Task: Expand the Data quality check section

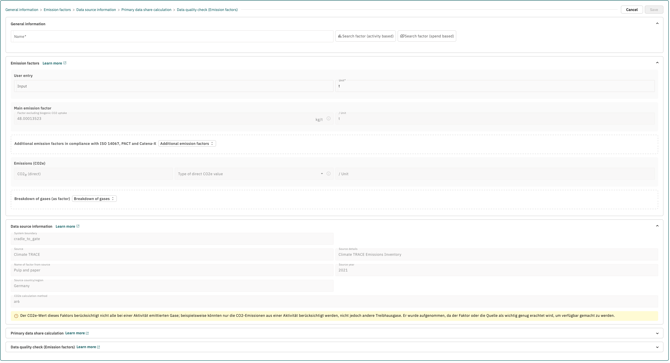Action: [x=657, y=347]
